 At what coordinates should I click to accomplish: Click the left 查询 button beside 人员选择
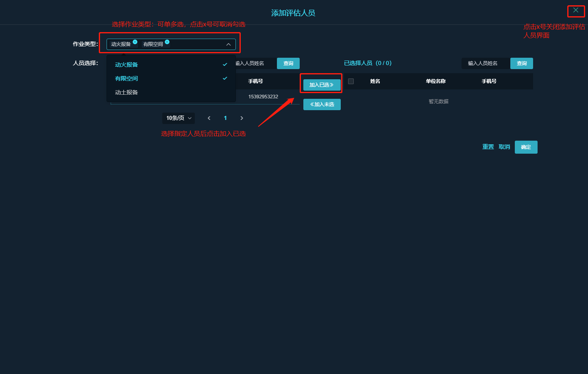click(288, 63)
